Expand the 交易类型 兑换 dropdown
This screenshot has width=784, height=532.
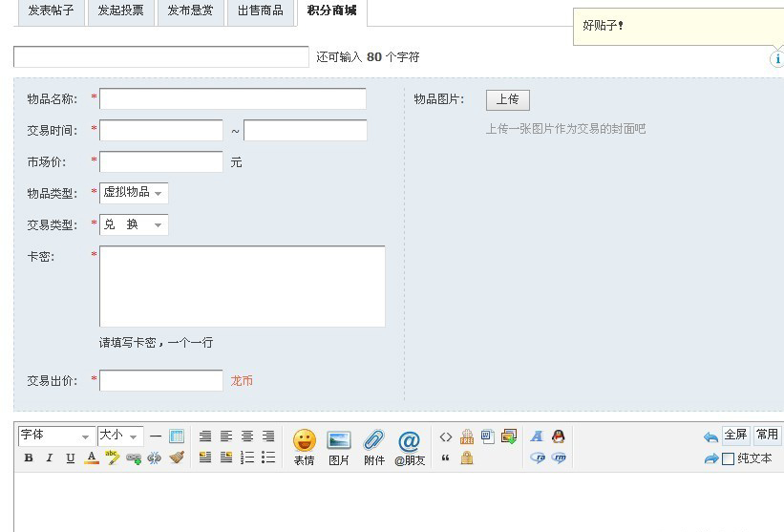(134, 224)
